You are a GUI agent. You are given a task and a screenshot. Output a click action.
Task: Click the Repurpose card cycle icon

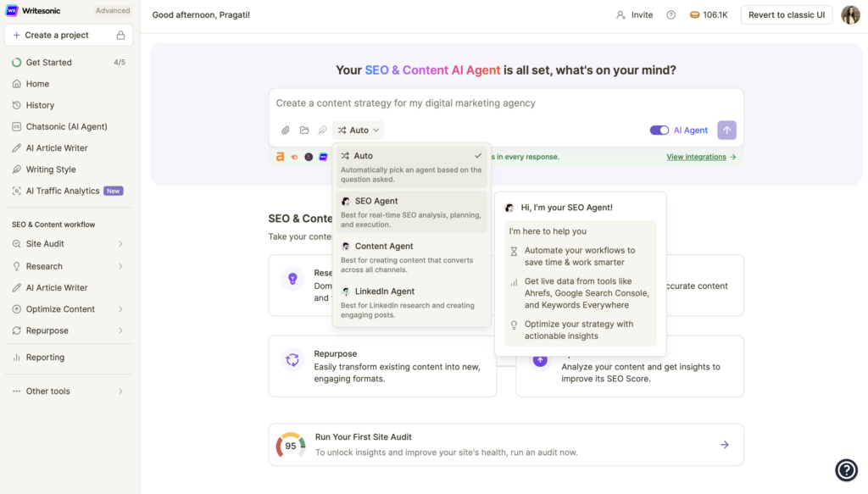[292, 360]
